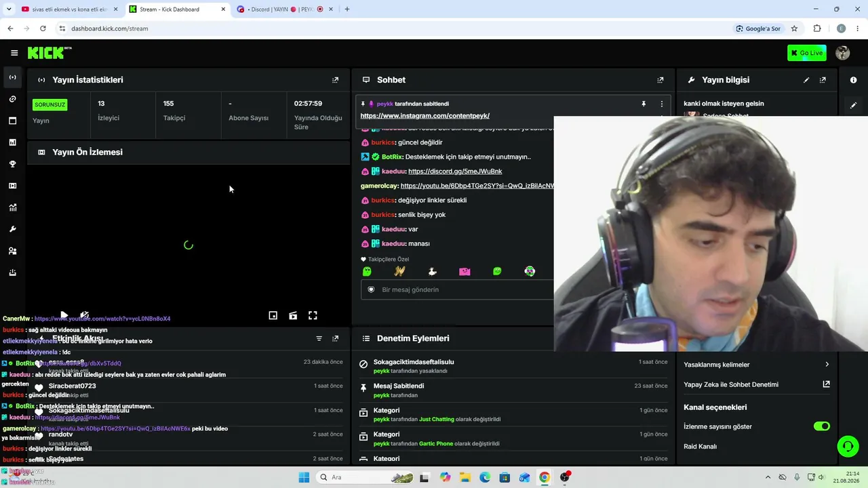Open the Stream page in the sidebar

pyautogui.click(x=12, y=77)
